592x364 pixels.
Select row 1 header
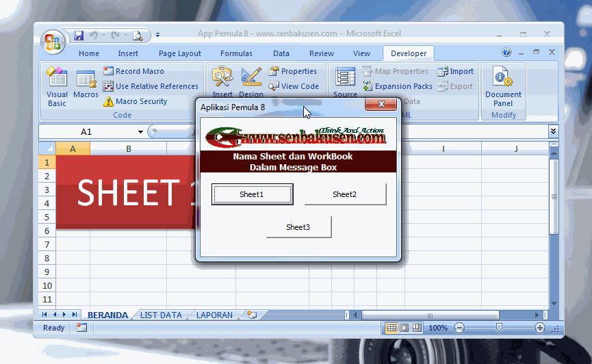47,162
